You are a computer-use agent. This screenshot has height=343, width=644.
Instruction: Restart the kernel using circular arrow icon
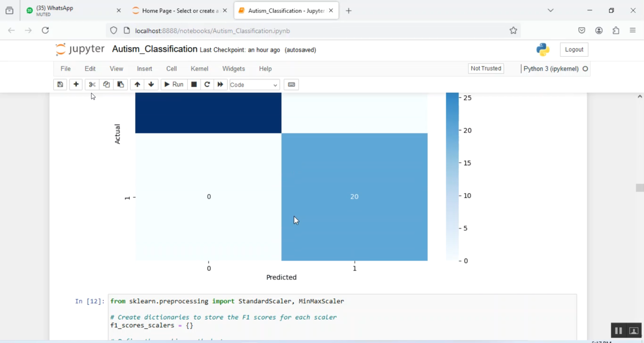(x=207, y=85)
